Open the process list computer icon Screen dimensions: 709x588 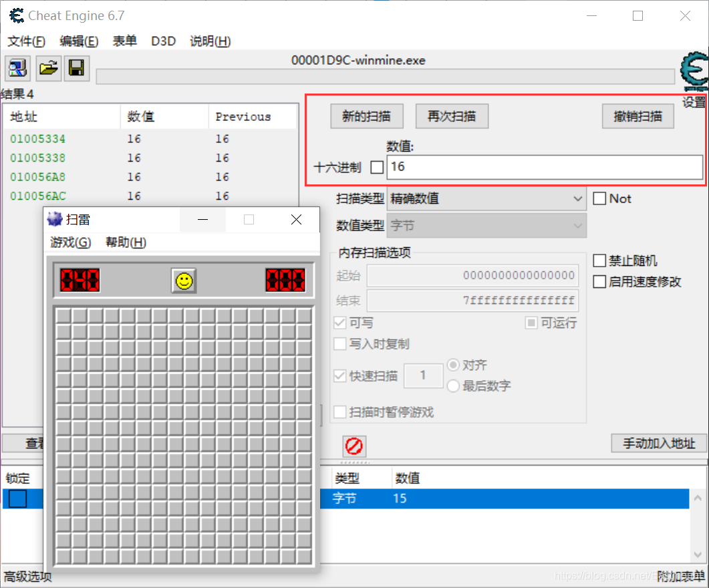click(x=17, y=68)
